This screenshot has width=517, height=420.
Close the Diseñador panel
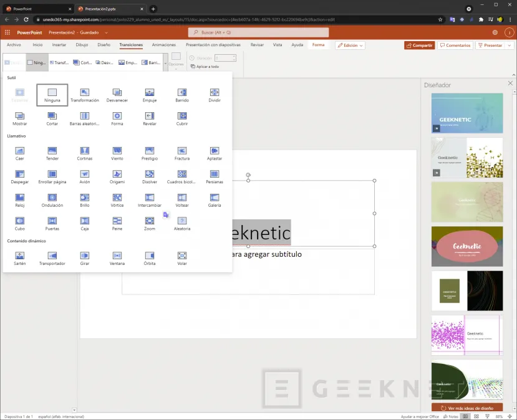(x=510, y=84)
